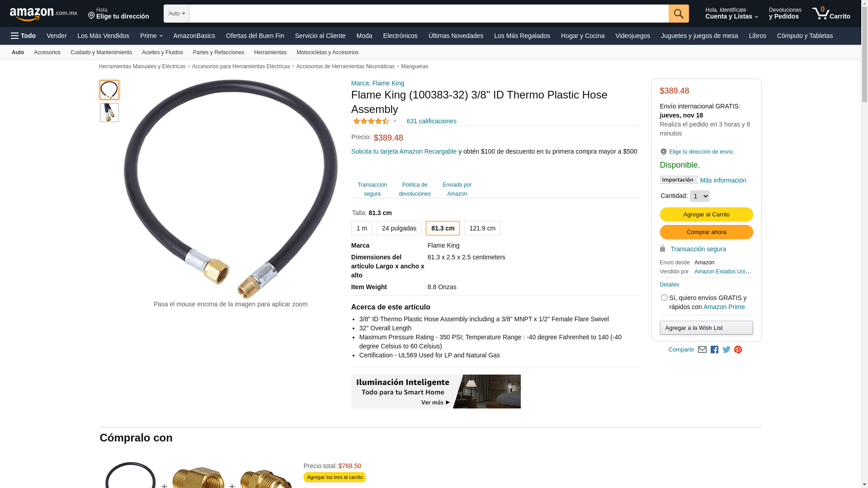
Task: Click Agregar al Carrito button
Action: point(706,215)
